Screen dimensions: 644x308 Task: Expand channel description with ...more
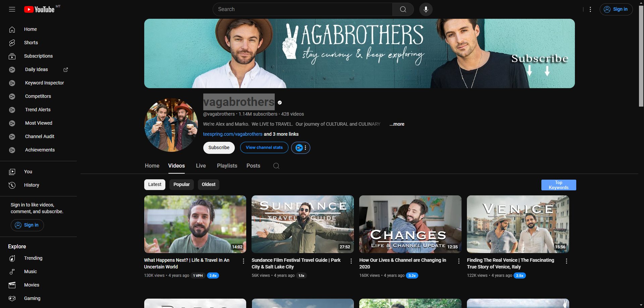397,124
